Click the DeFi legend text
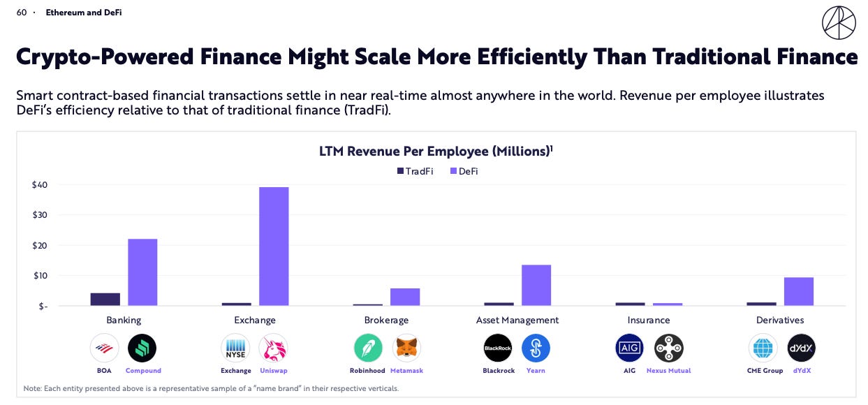Screen dimensions: 868x405 pos(469,171)
